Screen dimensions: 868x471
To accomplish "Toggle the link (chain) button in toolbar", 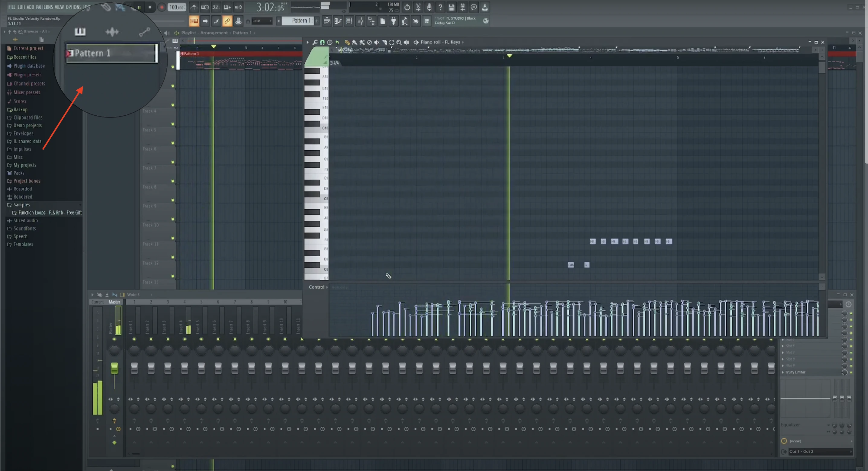I will click(227, 21).
